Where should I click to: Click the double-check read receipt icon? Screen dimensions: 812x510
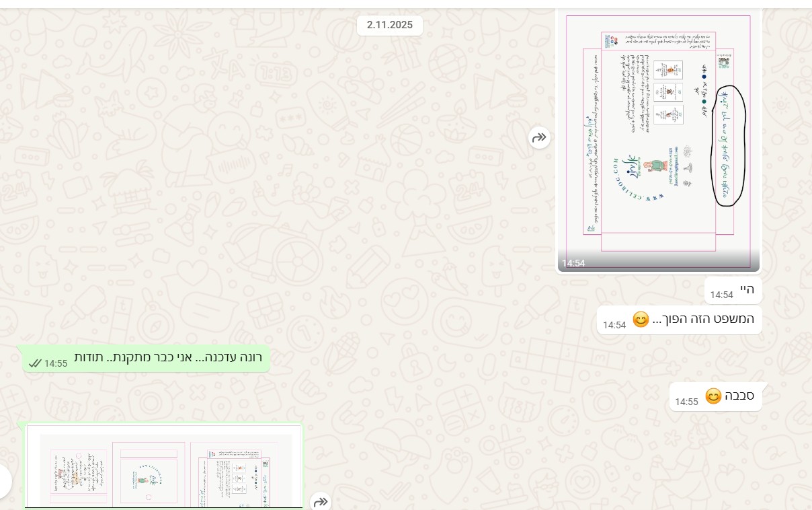34,363
